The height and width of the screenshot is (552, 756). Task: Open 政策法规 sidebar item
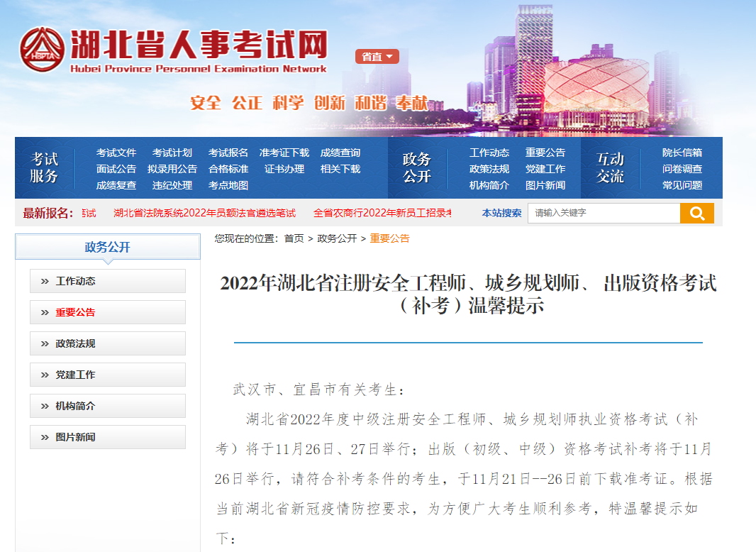tap(108, 343)
